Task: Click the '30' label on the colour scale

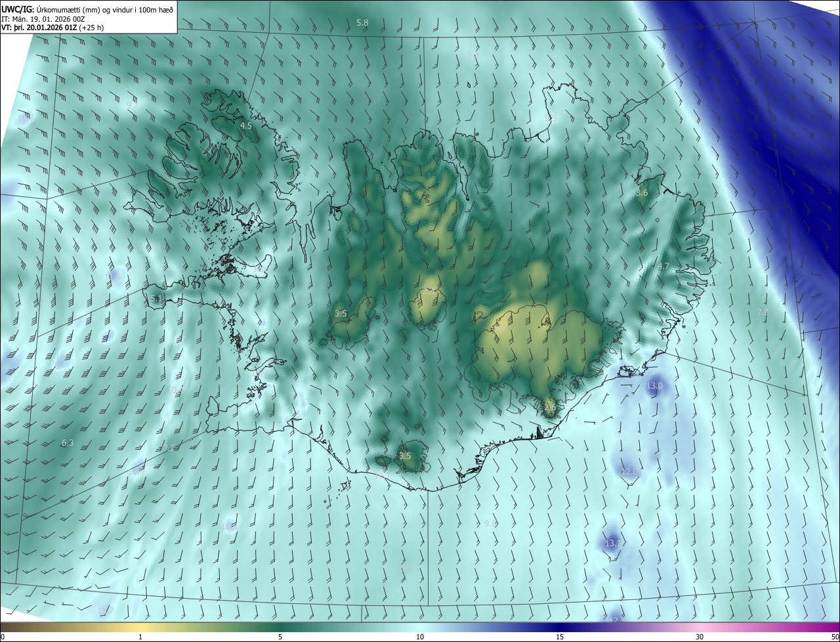Action: [700, 637]
